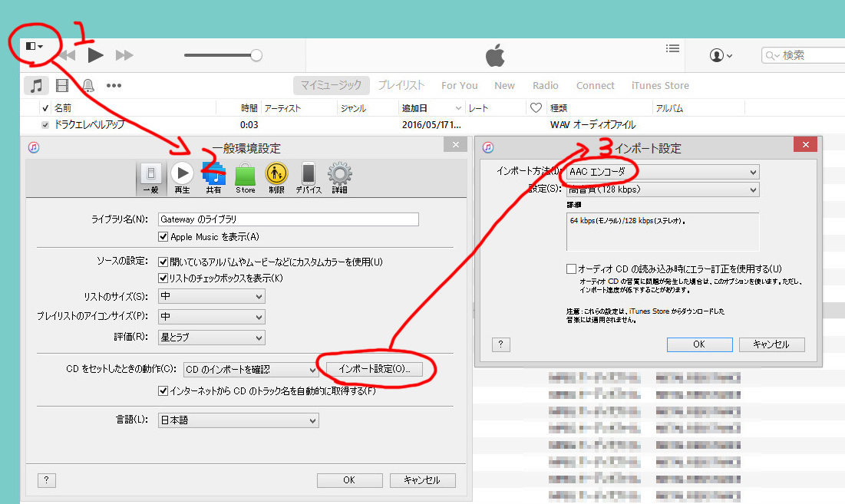This screenshot has width=845, height=504.
Task: Open the リストのサイズ dropdown
Action: point(211,296)
